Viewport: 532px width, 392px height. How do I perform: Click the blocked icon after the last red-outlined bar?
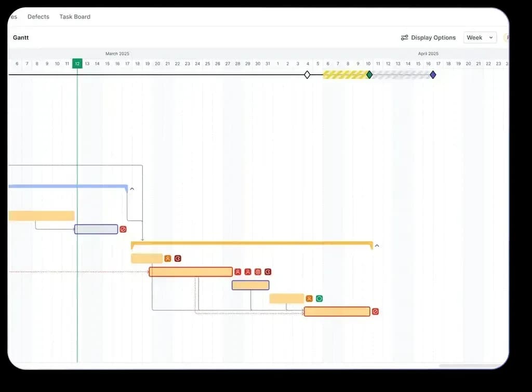(x=375, y=312)
